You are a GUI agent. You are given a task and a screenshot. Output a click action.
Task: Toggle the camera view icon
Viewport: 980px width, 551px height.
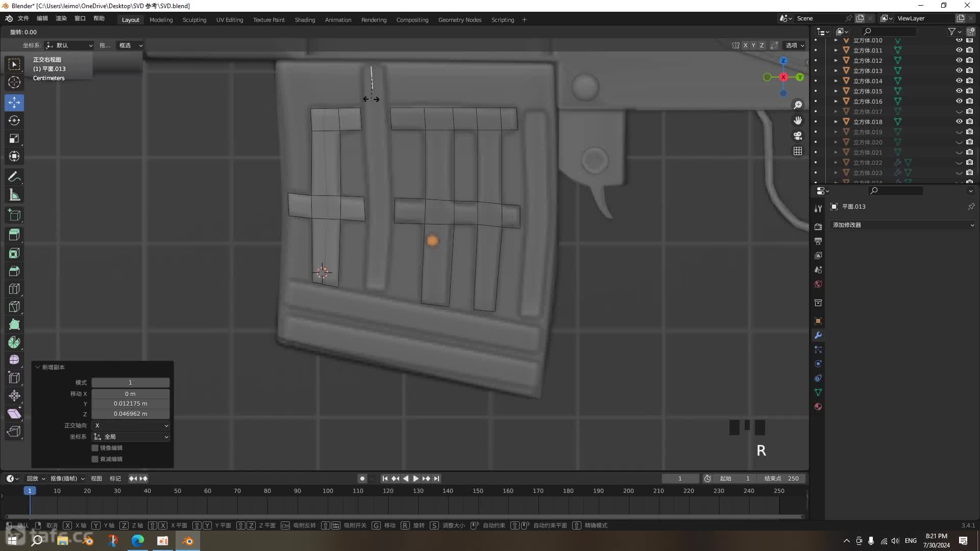tap(798, 136)
